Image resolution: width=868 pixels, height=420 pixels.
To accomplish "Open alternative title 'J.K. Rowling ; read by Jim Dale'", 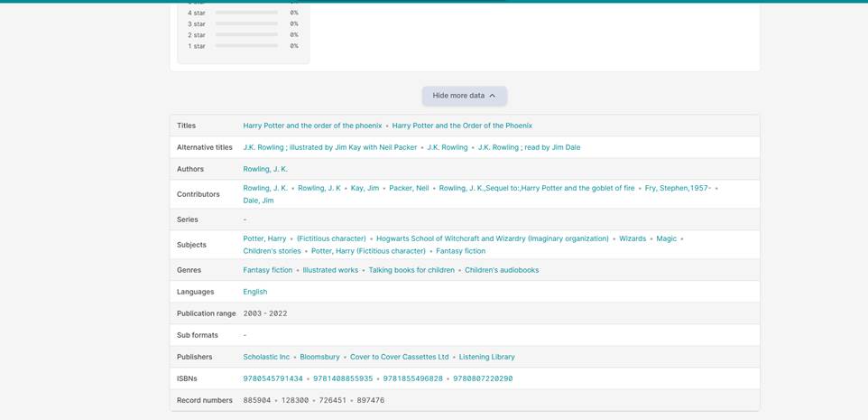I will tap(529, 147).
